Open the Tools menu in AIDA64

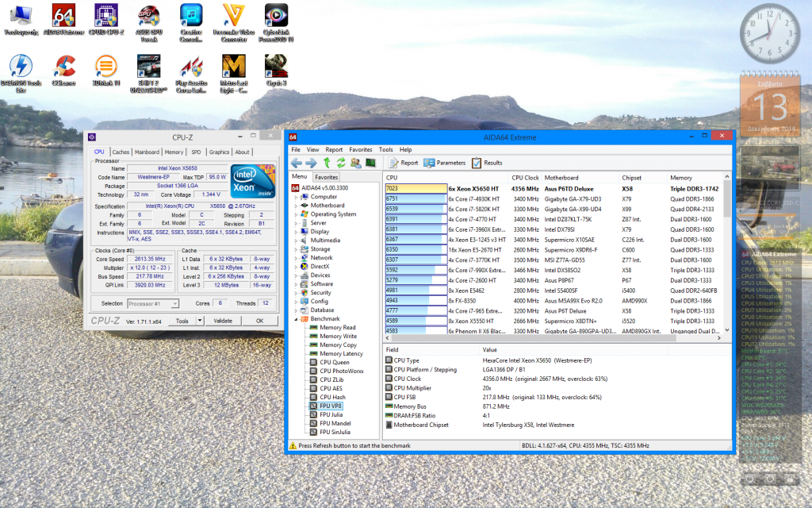[x=386, y=150]
